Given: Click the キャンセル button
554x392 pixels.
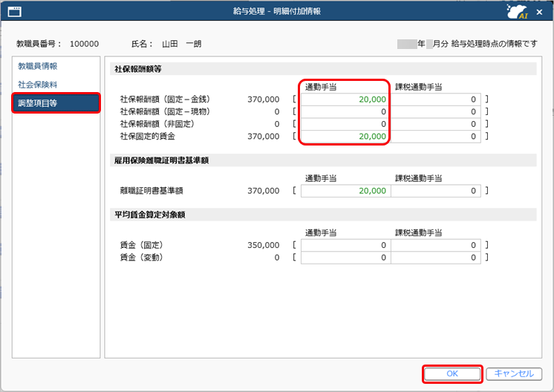Looking at the screenshot, I should 514,373.
